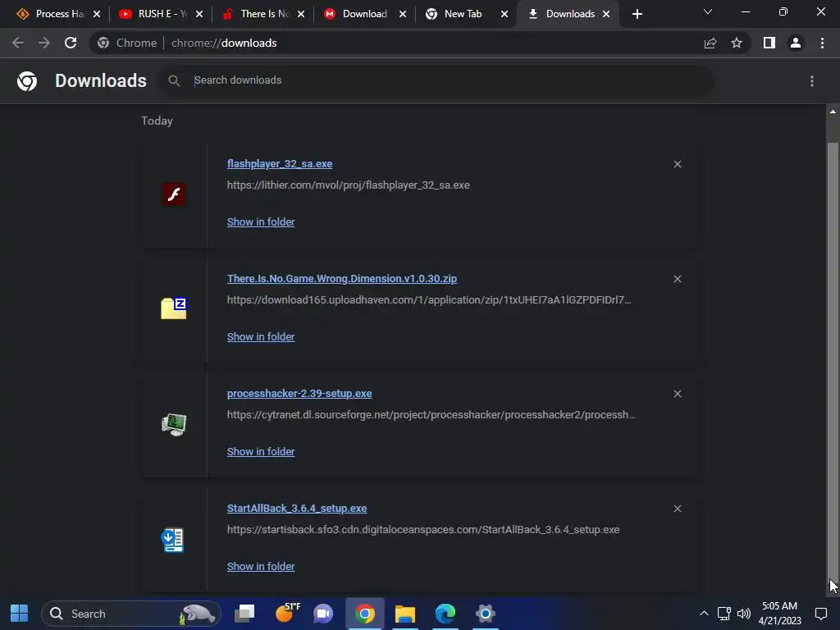Open File Explorer from taskbar
This screenshot has height=630, width=840.
point(405,614)
